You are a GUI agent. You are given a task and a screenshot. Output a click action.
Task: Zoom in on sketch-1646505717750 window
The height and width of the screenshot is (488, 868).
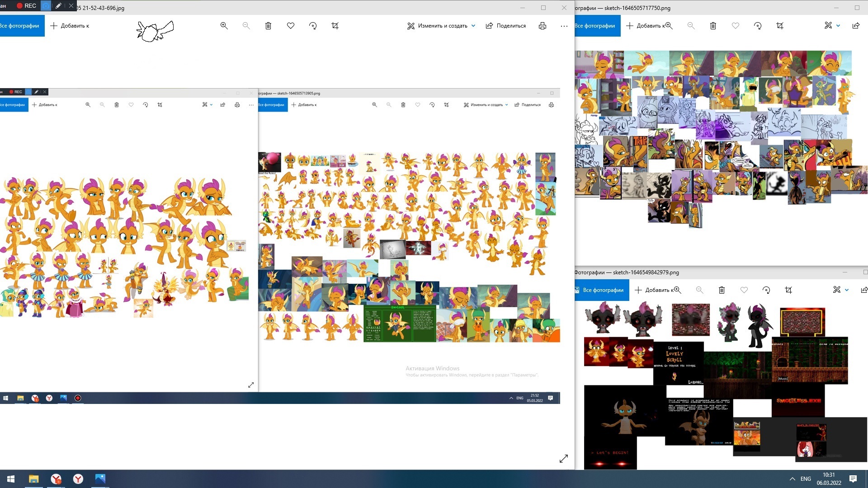pyautogui.click(x=669, y=26)
